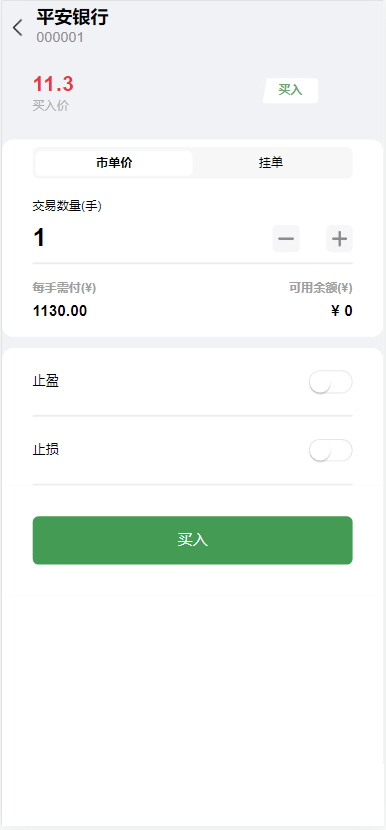Increase trade quantity with the plus icon
Image resolution: width=386 pixels, height=830 pixels.
tap(339, 239)
